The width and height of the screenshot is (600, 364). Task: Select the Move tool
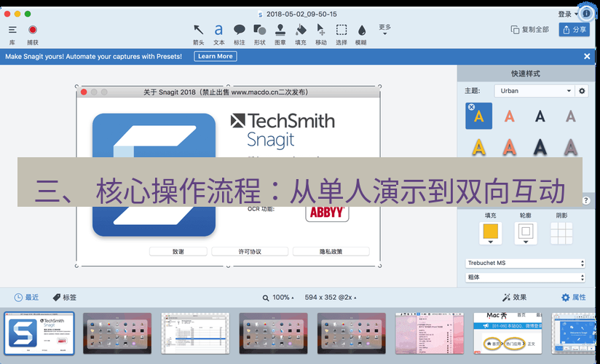[x=320, y=30]
